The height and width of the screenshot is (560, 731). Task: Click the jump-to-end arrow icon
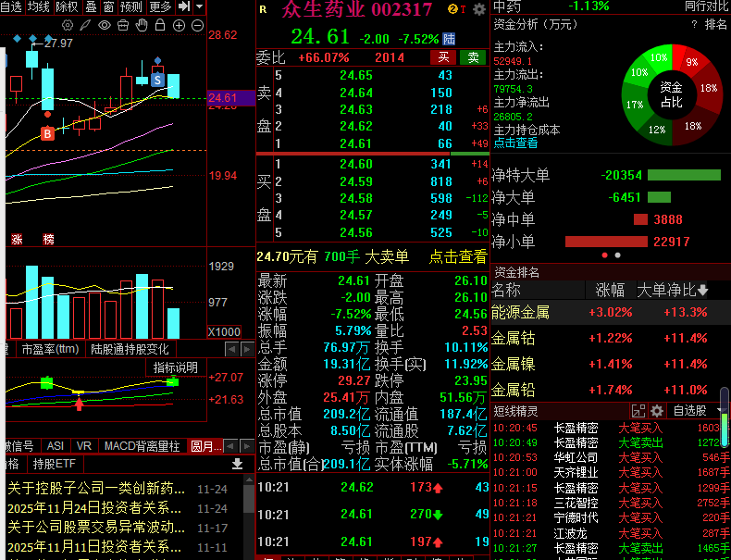(x=184, y=6)
